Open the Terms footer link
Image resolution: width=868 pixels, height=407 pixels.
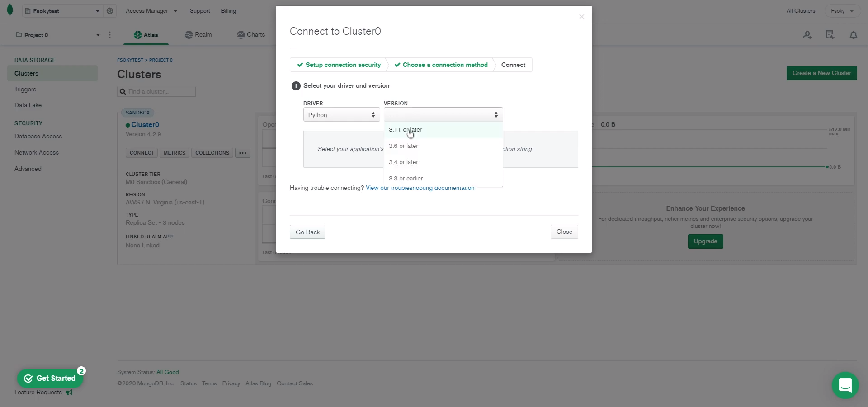click(209, 383)
